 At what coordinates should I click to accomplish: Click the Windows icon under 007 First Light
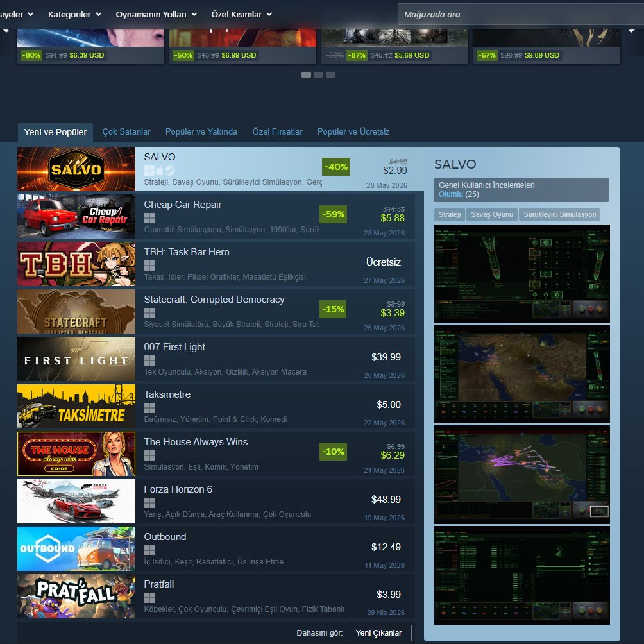pos(149,360)
